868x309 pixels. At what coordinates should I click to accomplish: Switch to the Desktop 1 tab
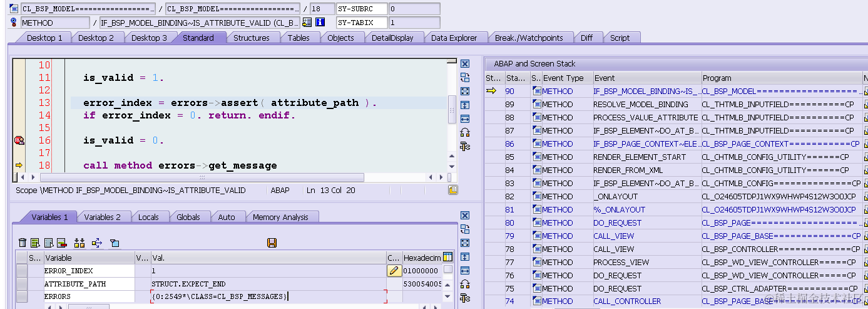pyautogui.click(x=44, y=38)
